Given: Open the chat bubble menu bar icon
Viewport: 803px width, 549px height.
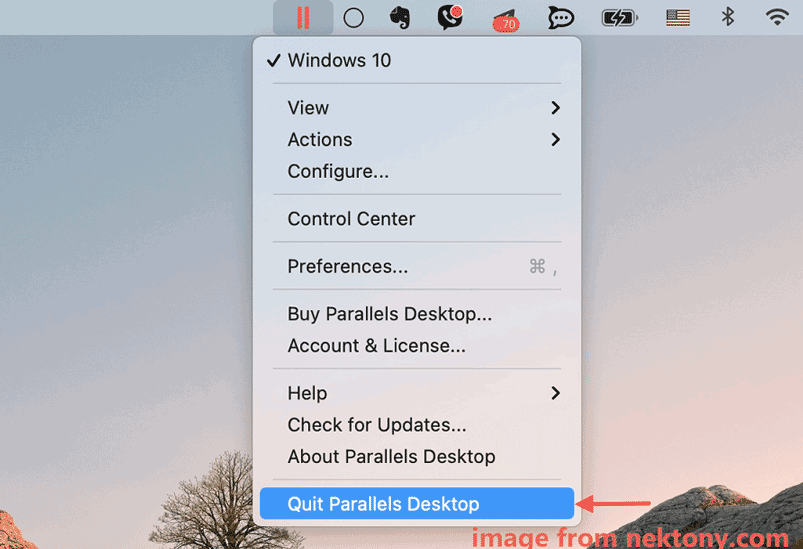Looking at the screenshot, I should 561,18.
